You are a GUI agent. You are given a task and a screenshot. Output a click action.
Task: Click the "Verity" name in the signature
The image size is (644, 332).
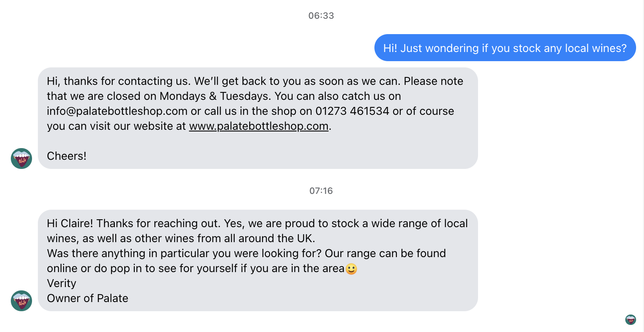click(x=62, y=283)
